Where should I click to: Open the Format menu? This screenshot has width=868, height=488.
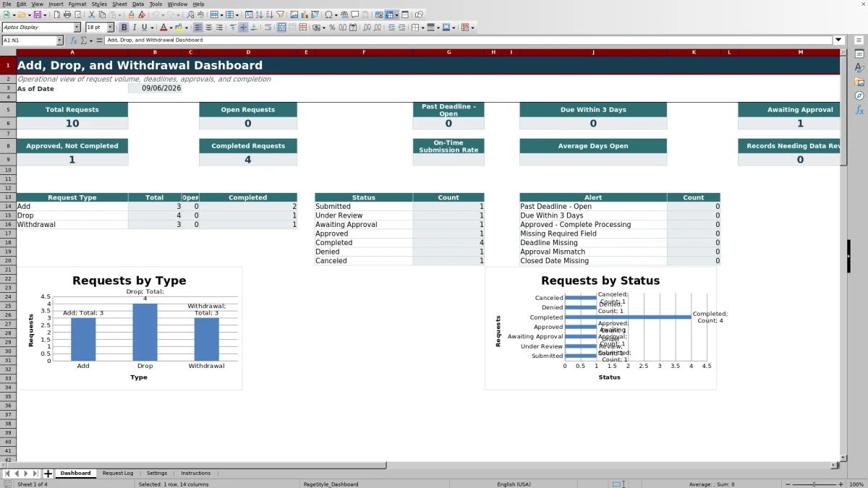click(77, 4)
